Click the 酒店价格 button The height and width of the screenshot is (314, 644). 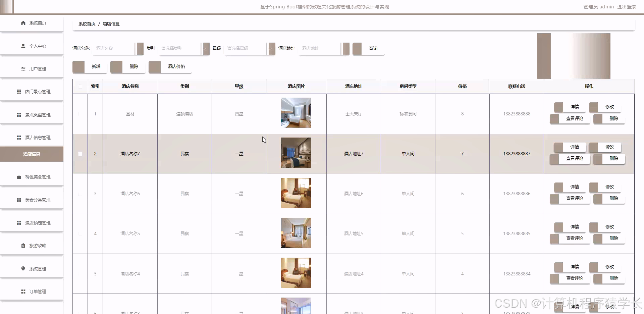pyautogui.click(x=170, y=66)
